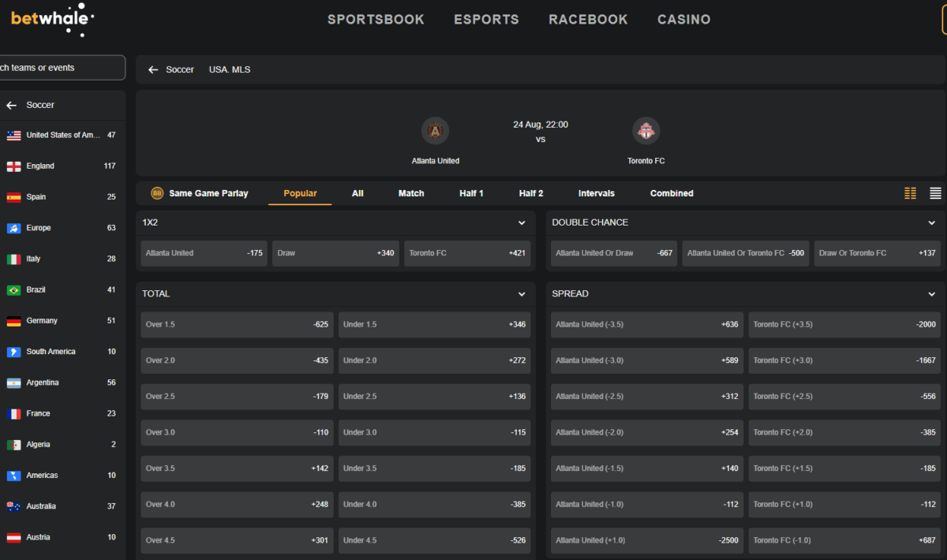Click the Toronto FC team crest

pyautogui.click(x=646, y=131)
